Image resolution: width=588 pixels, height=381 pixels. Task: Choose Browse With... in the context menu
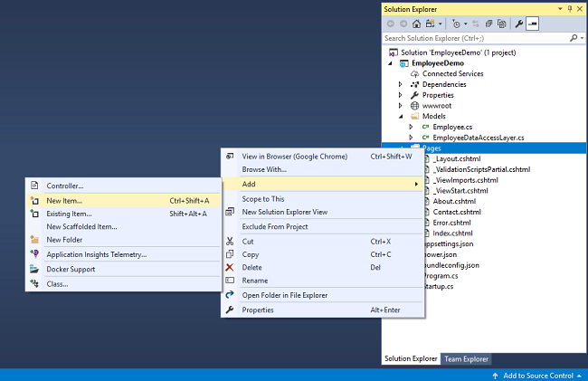pyautogui.click(x=323, y=169)
